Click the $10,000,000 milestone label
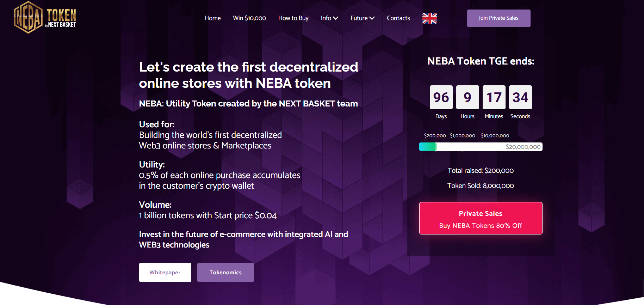The image size is (644, 305). pos(495,135)
